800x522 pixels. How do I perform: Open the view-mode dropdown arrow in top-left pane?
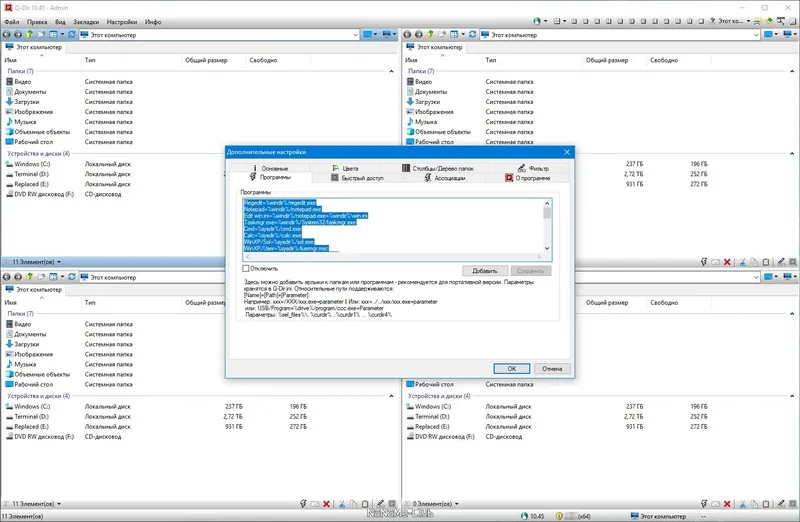pos(62,35)
